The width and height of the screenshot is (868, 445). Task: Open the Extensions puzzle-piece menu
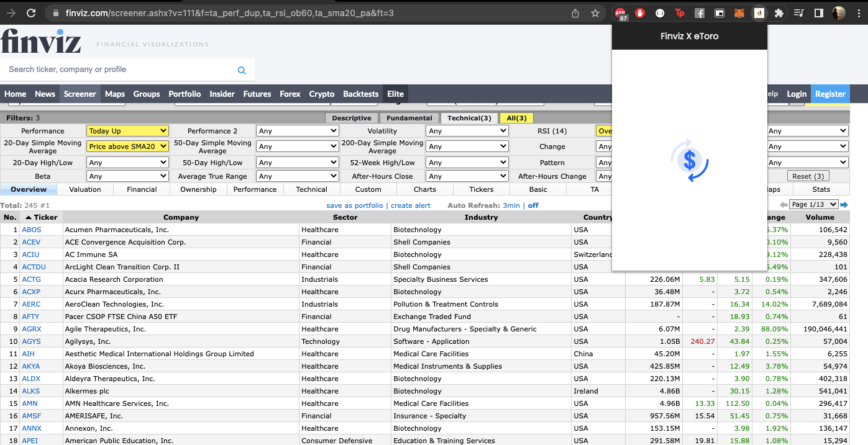[x=779, y=12]
